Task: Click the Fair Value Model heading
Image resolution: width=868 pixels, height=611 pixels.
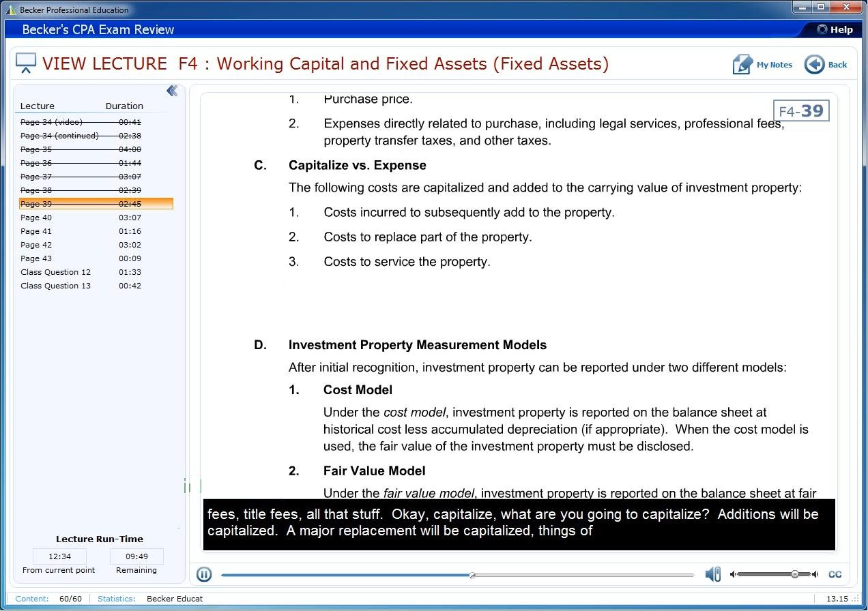Action: point(374,471)
